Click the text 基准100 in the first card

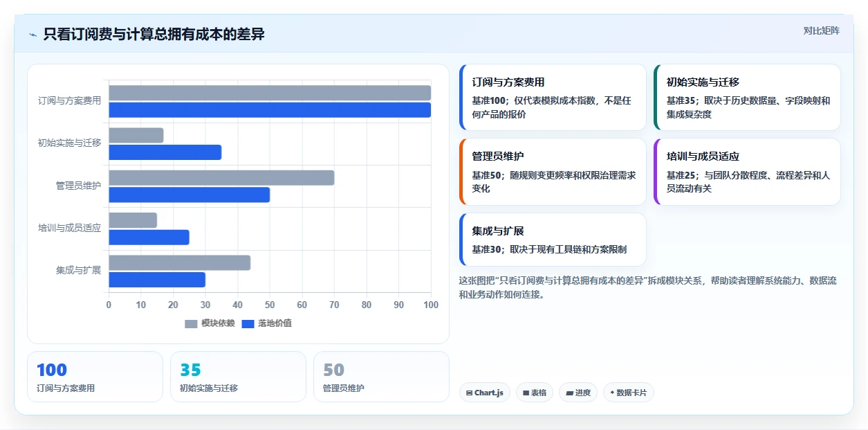pos(489,101)
